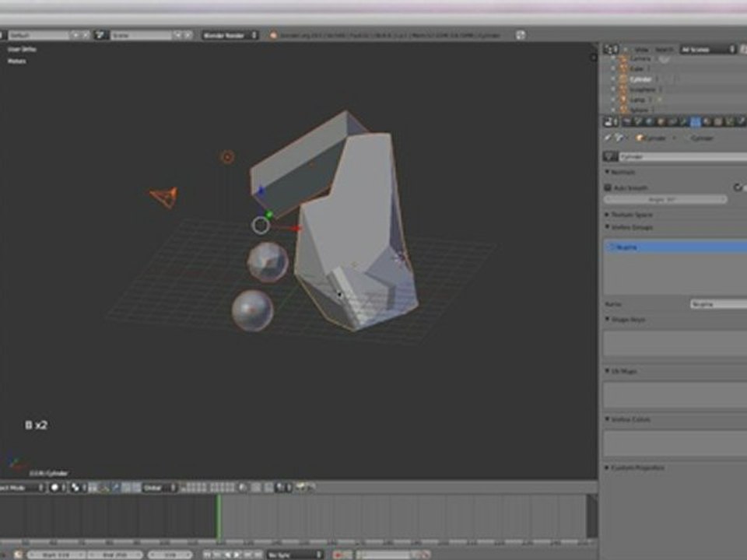747x560 pixels.
Task: Click the fullscreen toggle icon in the header
Action: tap(521, 35)
